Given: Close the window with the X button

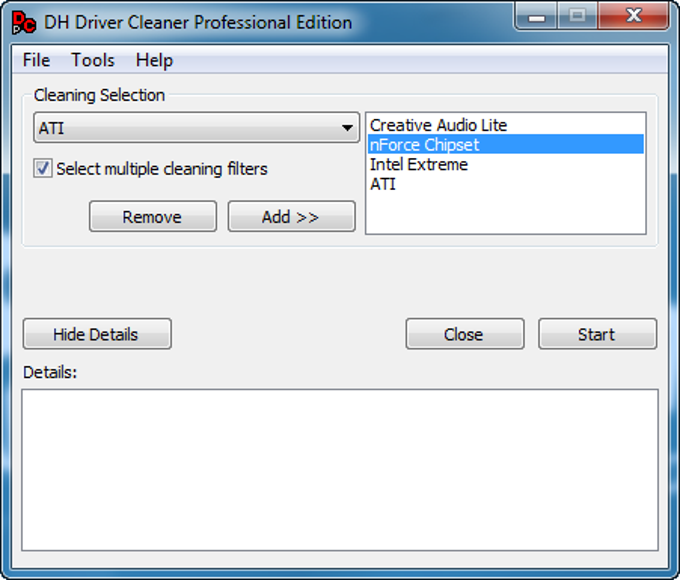Looking at the screenshot, I should point(634,16).
